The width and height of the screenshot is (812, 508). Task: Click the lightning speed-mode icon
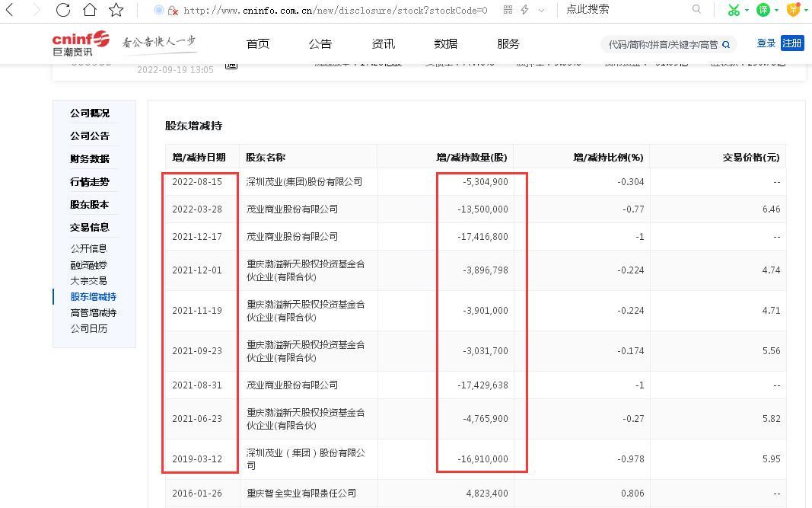click(x=524, y=10)
